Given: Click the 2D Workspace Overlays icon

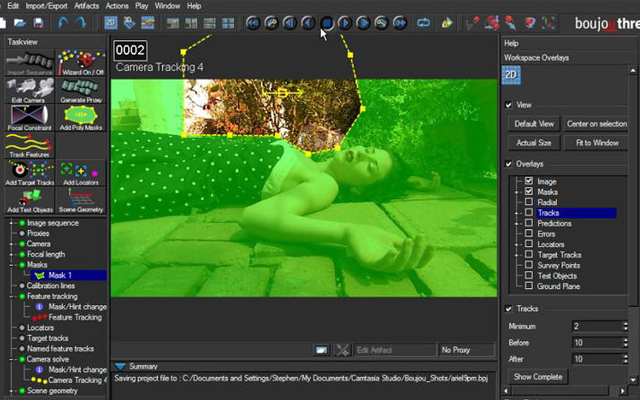Looking at the screenshot, I should coord(511,75).
